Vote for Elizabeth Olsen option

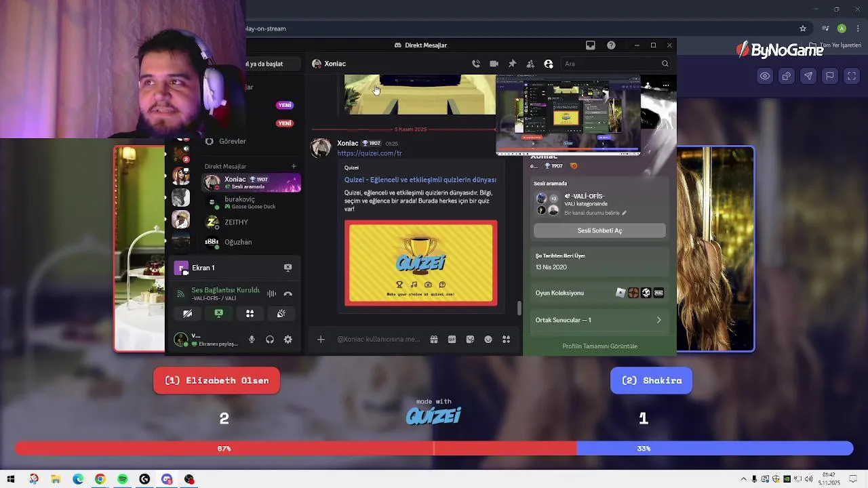(x=216, y=380)
